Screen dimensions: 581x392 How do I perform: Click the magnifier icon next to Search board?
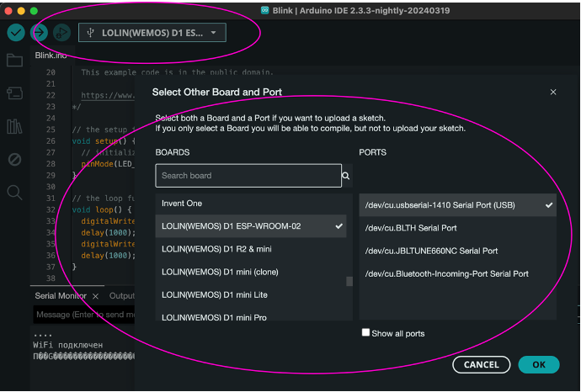(346, 176)
